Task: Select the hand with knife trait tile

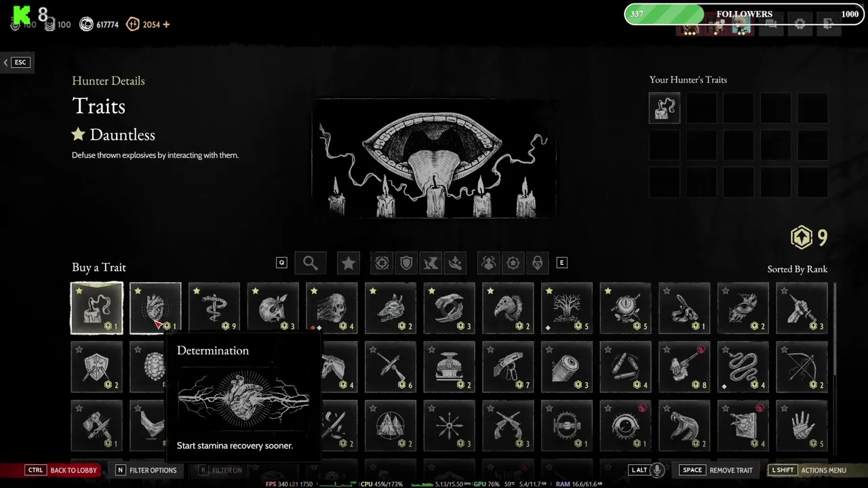Action: [802, 308]
